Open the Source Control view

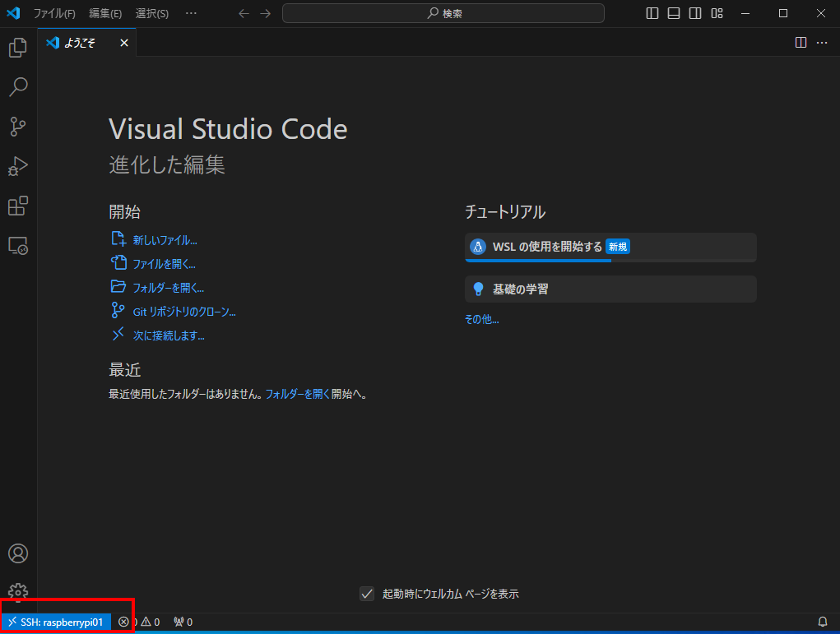pos(18,127)
